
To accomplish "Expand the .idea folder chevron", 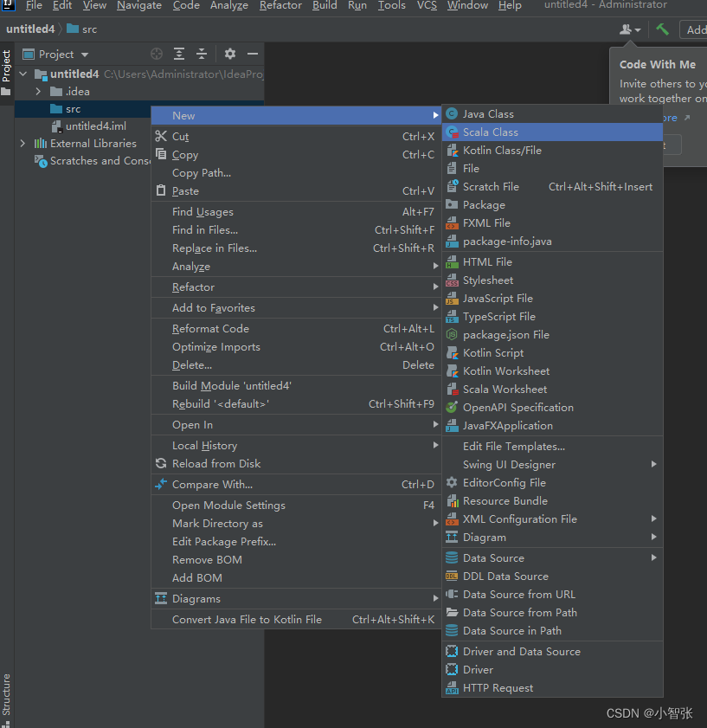I will (x=38, y=92).
